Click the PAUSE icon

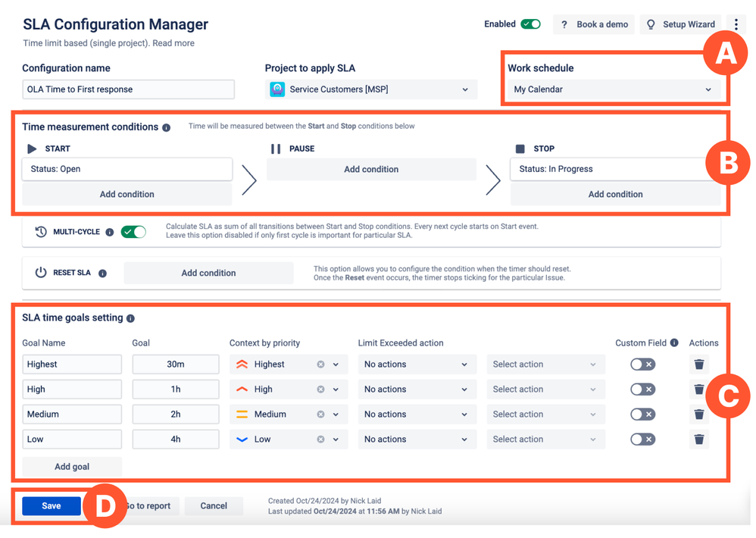[276, 149]
